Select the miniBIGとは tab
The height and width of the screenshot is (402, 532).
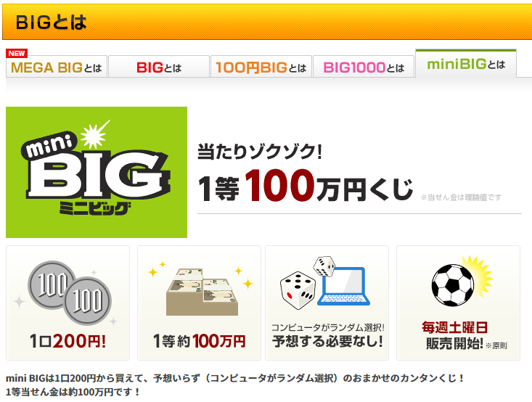[466, 64]
